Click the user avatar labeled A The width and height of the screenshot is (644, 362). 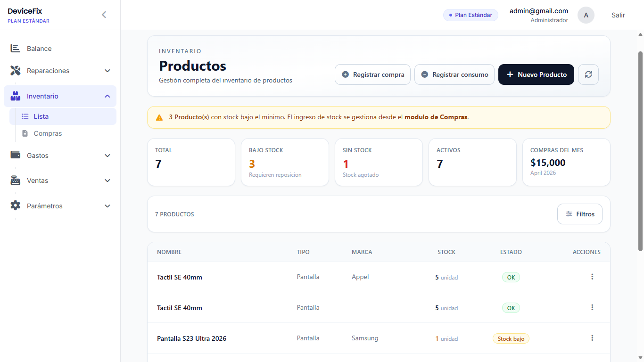(586, 15)
